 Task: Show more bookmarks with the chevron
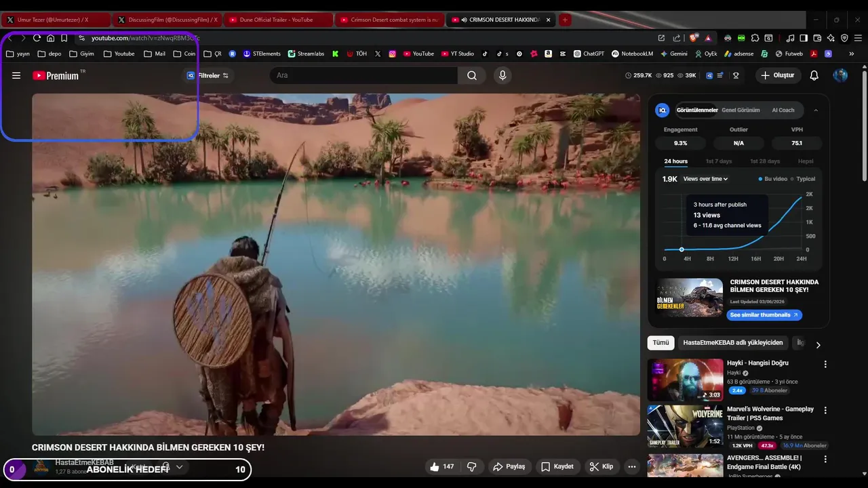pos(852,54)
